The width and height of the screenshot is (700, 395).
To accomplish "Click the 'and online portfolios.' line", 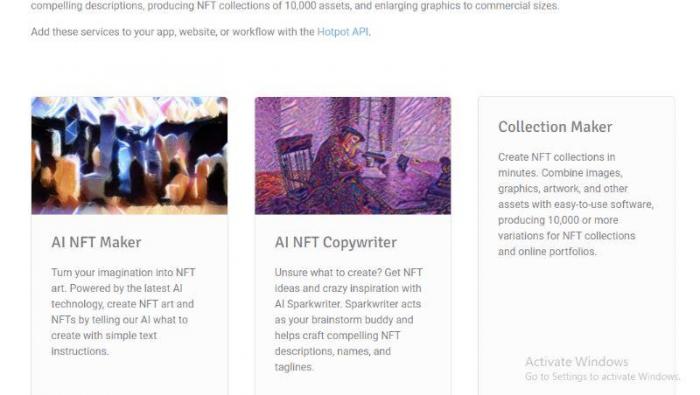I will [x=547, y=252].
